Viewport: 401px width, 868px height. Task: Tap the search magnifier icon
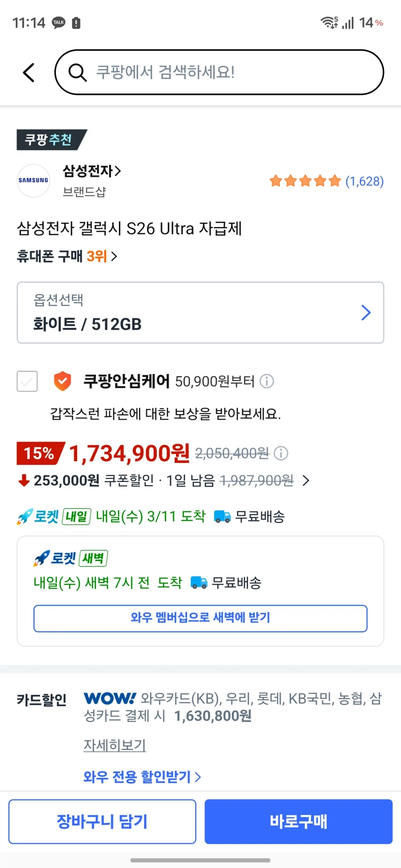(x=77, y=72)
